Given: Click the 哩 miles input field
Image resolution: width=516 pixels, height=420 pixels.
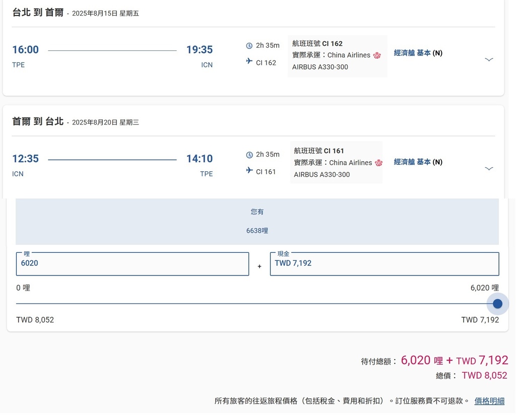Looking at the screenshot, I should pos(132,263).
